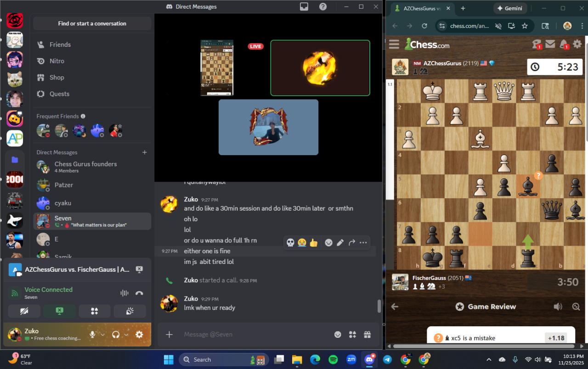Stop streaming using the monitor icon beside the stream title
The height and width of the screenshot is (369, 588).
[139, 270]
